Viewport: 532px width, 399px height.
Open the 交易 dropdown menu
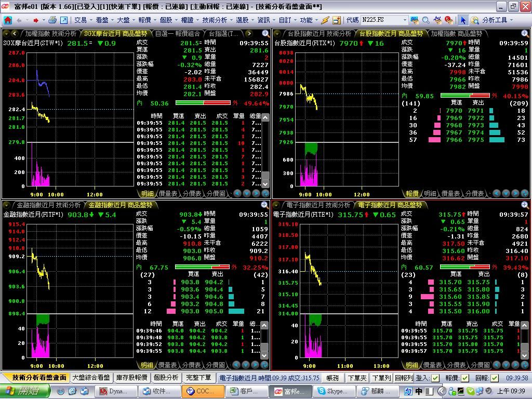[84, 20]
